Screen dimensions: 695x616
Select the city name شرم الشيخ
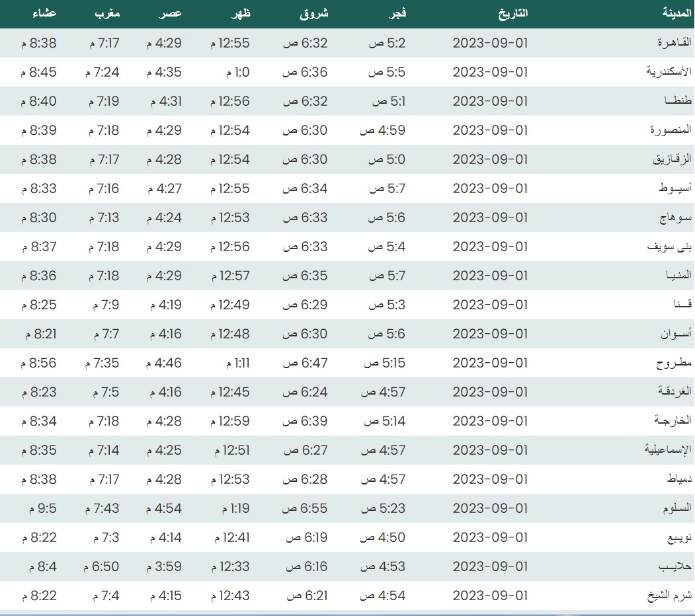point(669,596)
